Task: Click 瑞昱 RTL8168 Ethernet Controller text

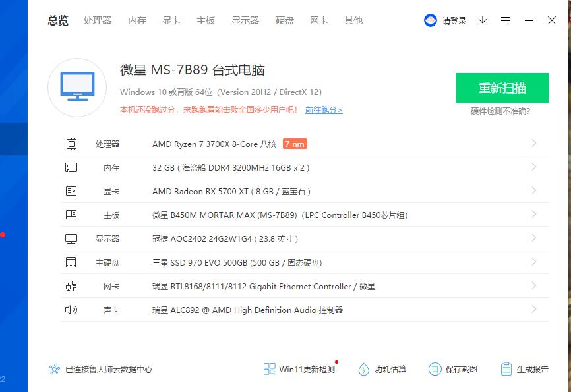Action: pyautogui.click(x=264, y=287)
